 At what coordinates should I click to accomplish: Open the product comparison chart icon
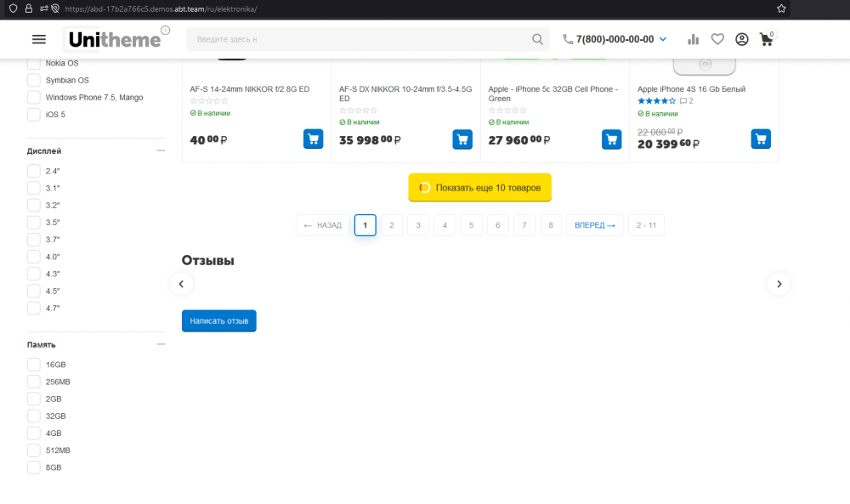click(694, 39)
